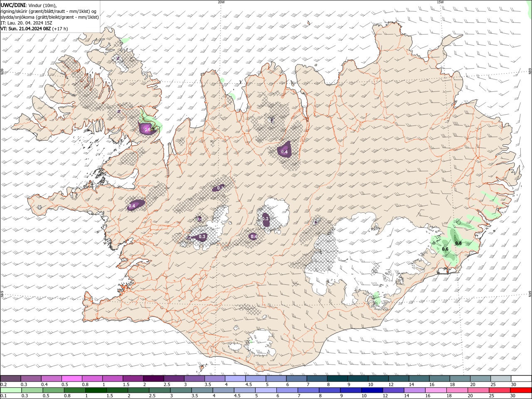The width and height of the screenshot is (532, 399).
Task: Click the snow-scale swatch starting at 20
Action: [480, 379]
